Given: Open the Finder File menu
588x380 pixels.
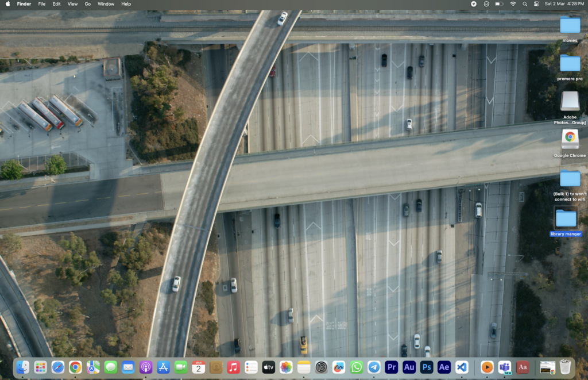Looking at the screenshot, I should (x=41, y=4).
